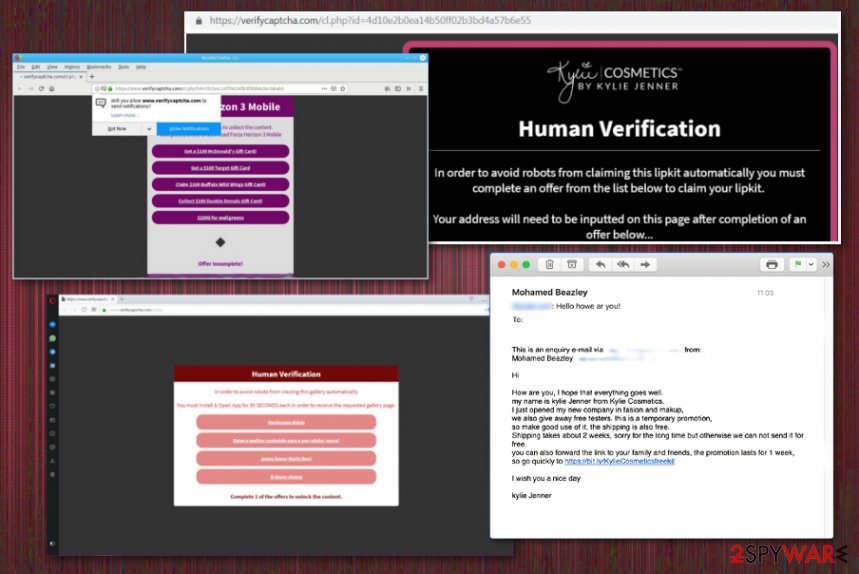Click the second pink offer about celular

coord(286,440)
